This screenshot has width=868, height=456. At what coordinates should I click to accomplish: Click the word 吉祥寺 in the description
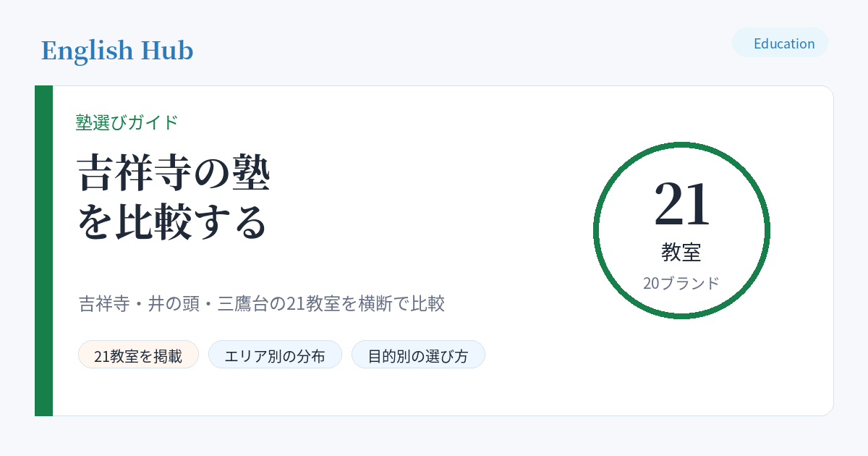pos(105,303)
